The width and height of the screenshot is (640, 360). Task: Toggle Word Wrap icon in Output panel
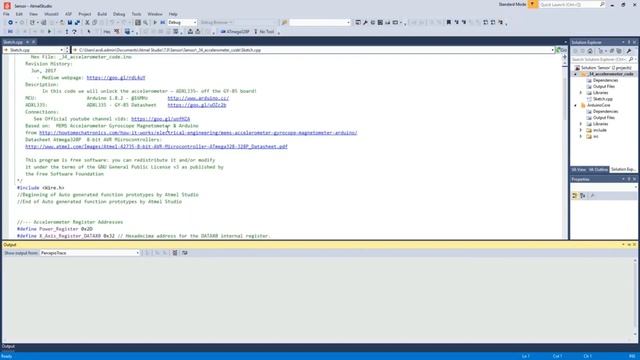(x=184, y=253)
